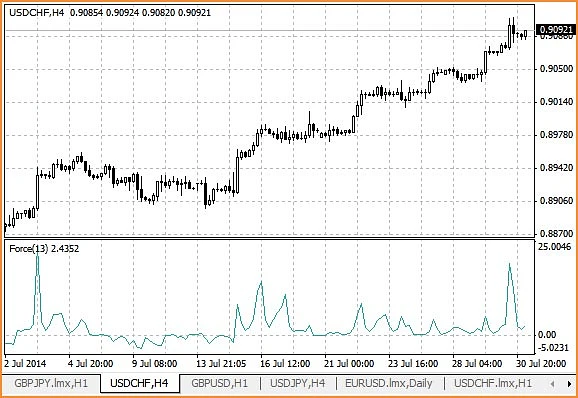Image resolution: width=578 pixels, height=398 pixels.
Task: Click the 0.90500 price axis label
Action: pos(556,69)
